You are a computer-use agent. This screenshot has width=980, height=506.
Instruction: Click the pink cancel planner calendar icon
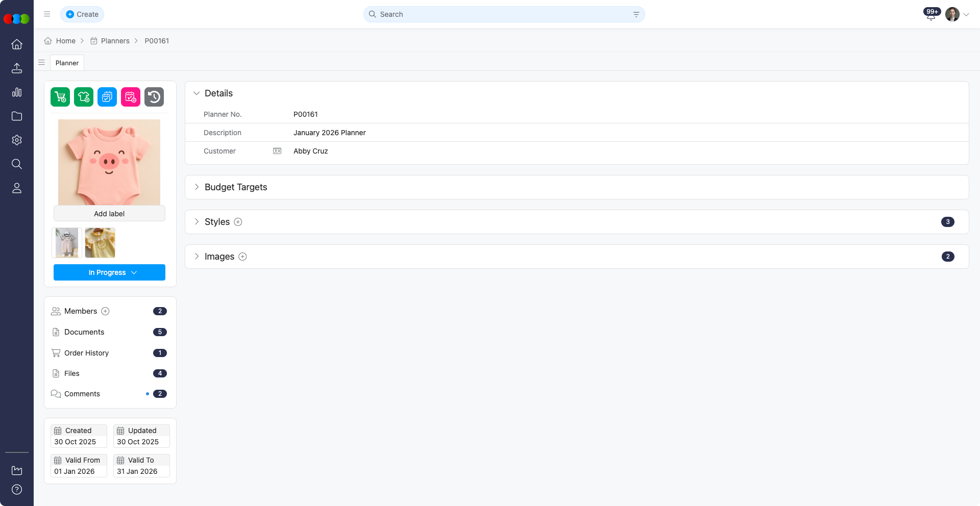(131, 97)
